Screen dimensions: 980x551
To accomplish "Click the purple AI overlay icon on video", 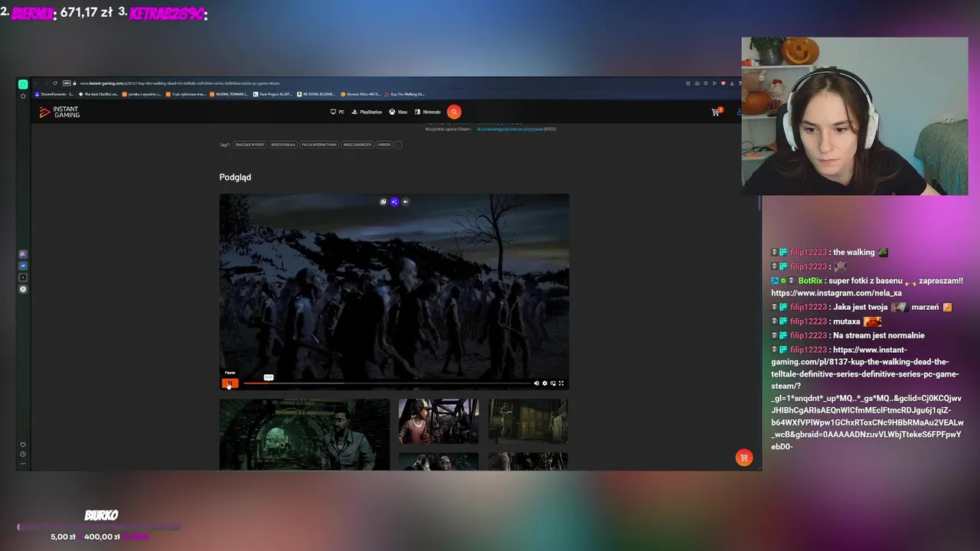I will [394, 202].
